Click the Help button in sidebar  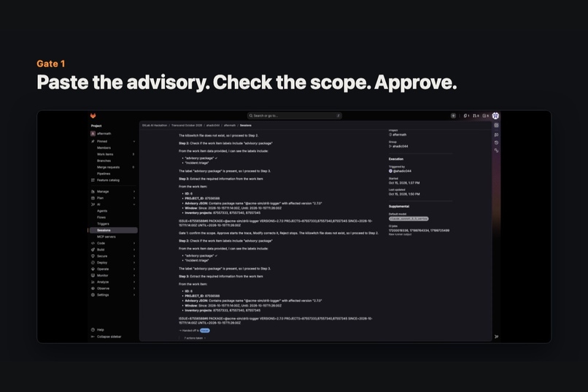tap(98, 330)
